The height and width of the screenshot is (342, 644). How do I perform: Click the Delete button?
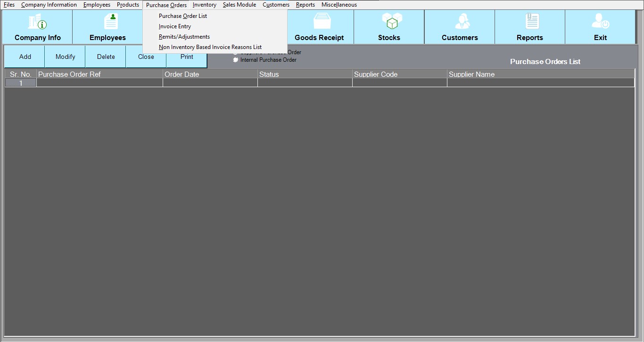(106, 57)
